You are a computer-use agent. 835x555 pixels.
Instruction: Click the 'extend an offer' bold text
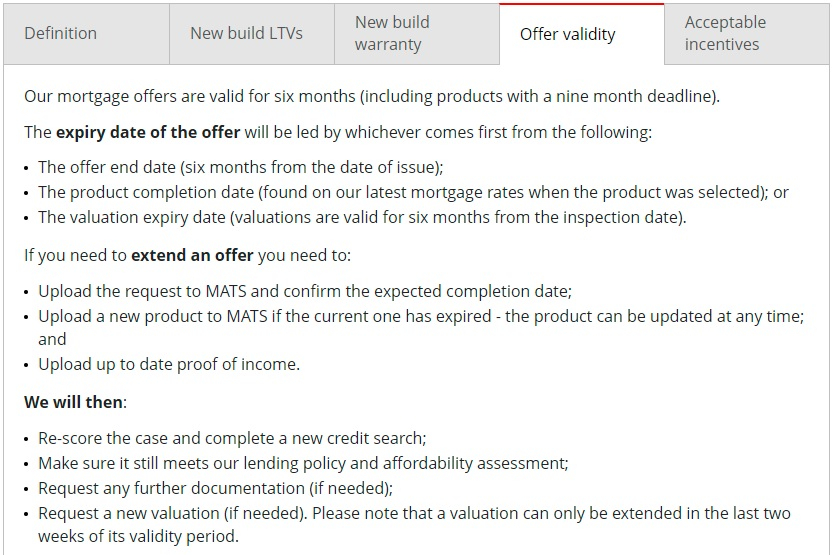click(192, 256)
